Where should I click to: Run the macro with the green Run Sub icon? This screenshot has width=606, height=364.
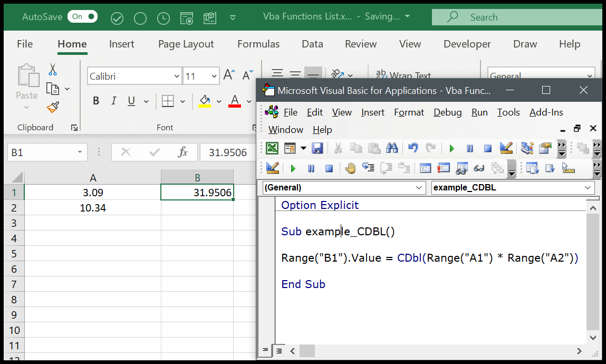pos(451,149)
